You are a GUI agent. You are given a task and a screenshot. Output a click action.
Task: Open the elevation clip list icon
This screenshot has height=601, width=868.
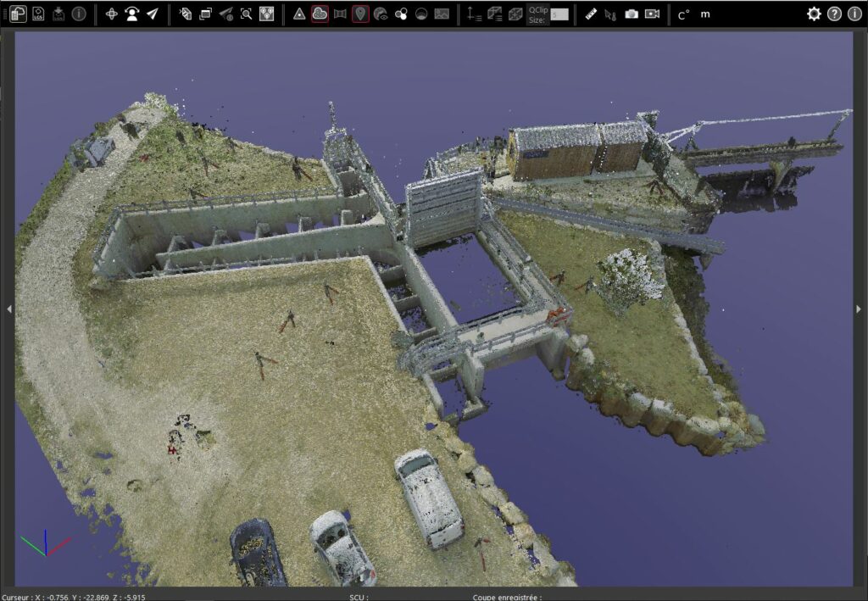475,14
